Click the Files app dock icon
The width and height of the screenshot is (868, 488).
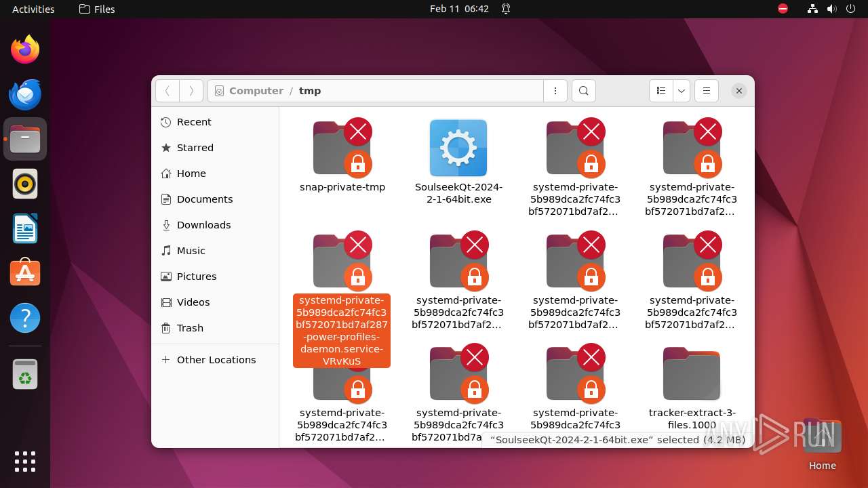click(x=25, y=139)
